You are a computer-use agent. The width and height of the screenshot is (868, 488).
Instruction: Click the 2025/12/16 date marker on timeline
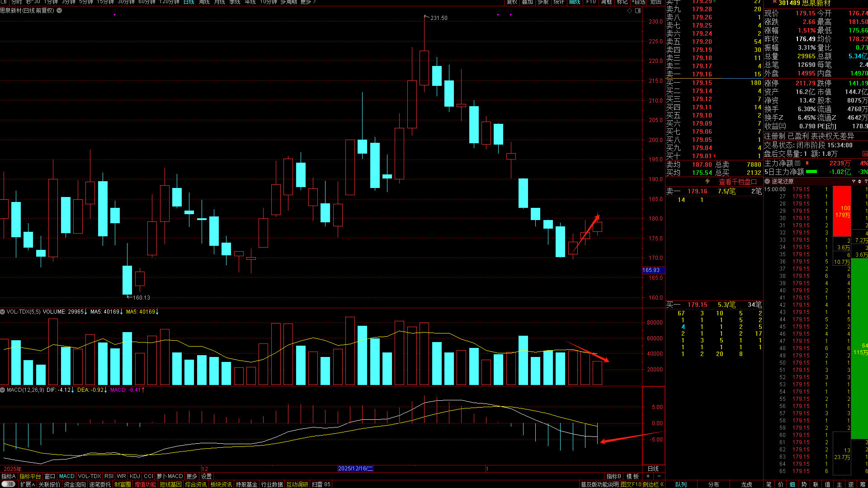point(355,469)
